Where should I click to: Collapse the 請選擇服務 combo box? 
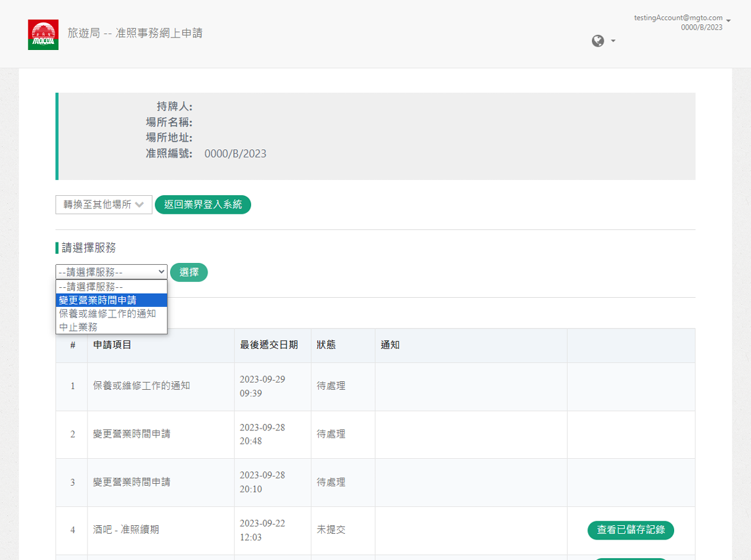(x=111, y=272)
